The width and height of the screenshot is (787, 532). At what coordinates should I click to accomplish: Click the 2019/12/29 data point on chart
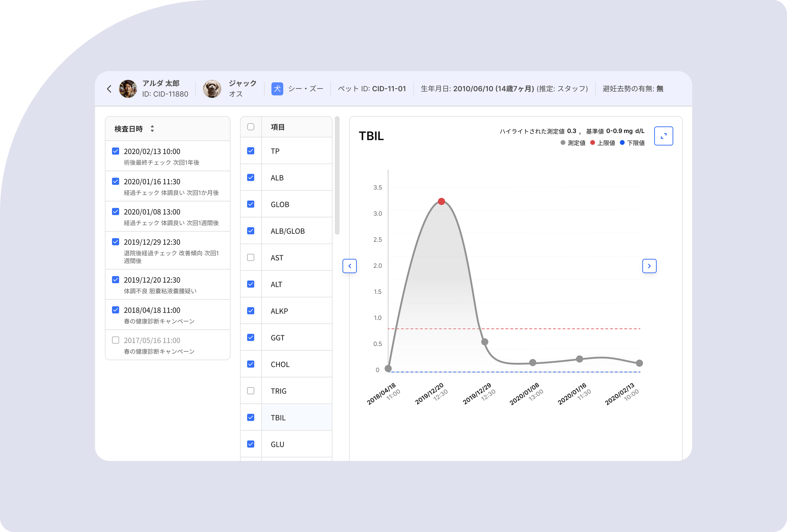(484, 342)
